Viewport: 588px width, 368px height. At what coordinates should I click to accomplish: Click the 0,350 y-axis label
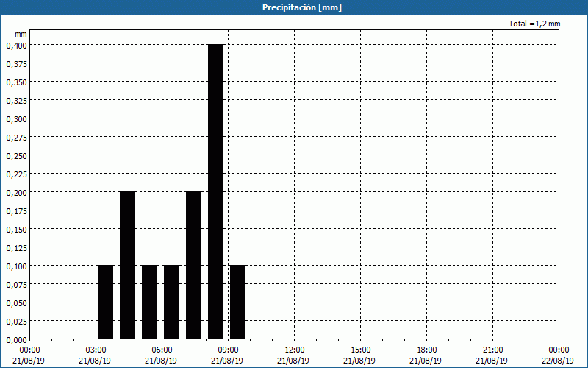click(16, 82)
